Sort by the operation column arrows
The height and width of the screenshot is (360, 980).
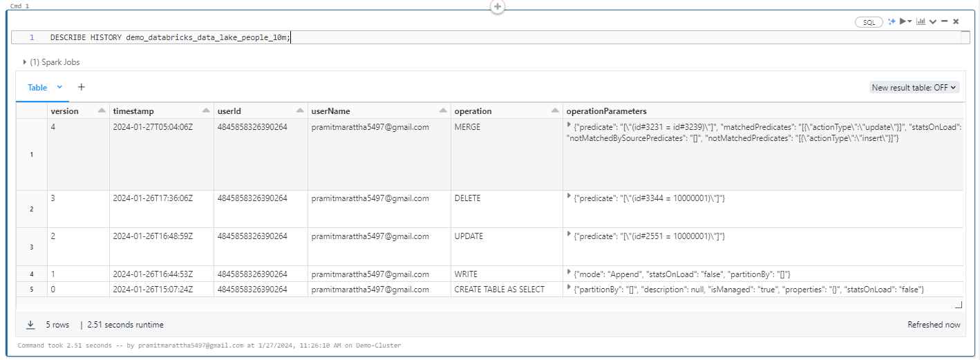tap(555, 111)
